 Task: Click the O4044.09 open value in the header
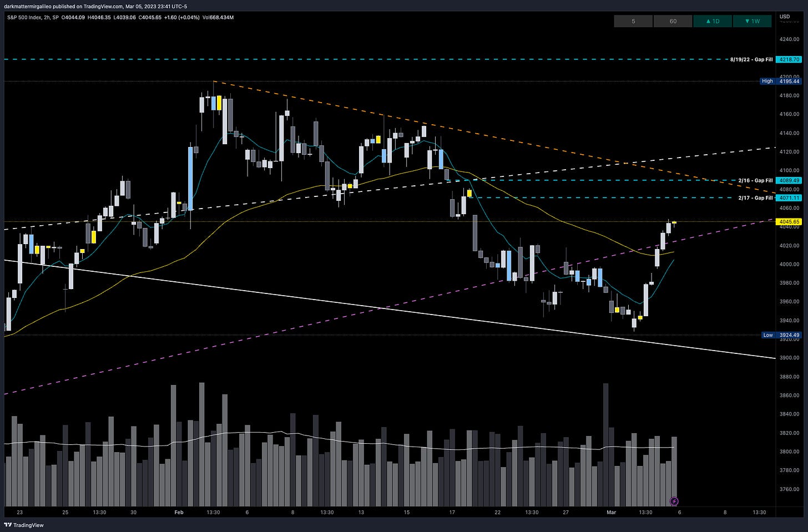[x=73, y=17]
